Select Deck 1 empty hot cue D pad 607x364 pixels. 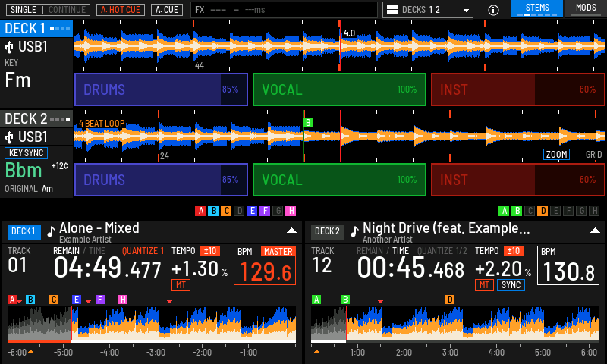click(239, 211)
